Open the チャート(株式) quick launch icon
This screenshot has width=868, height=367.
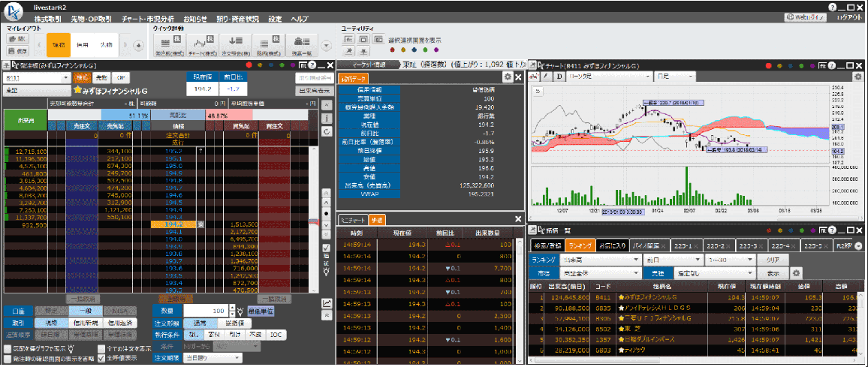click(x=201, y=45)
